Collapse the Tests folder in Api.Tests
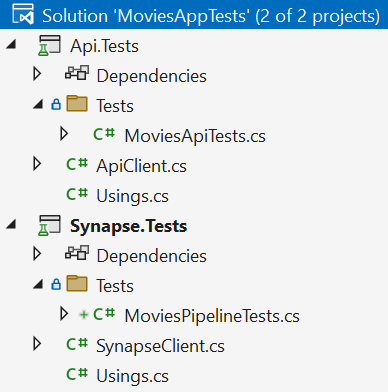The image size is (388, 392). pyautogui.click(x=38, y=105)
